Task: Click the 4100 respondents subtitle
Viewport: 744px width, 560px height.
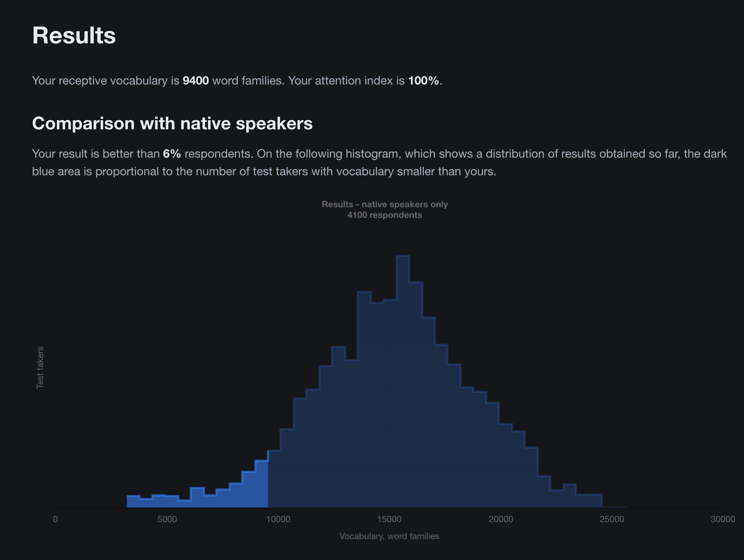Action: [x=385, y=215]
